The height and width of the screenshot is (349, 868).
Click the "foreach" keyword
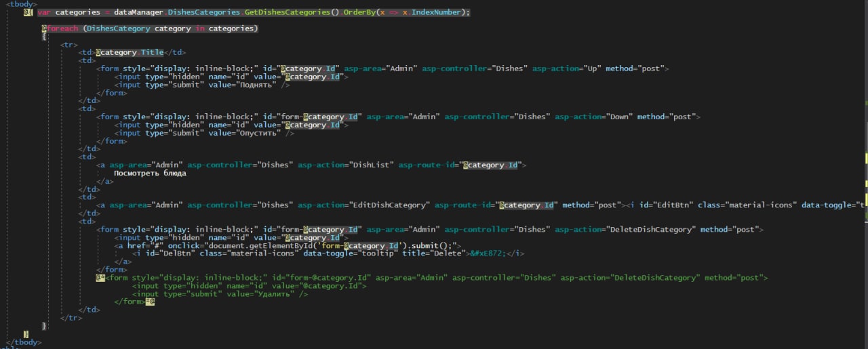[62, 28]
